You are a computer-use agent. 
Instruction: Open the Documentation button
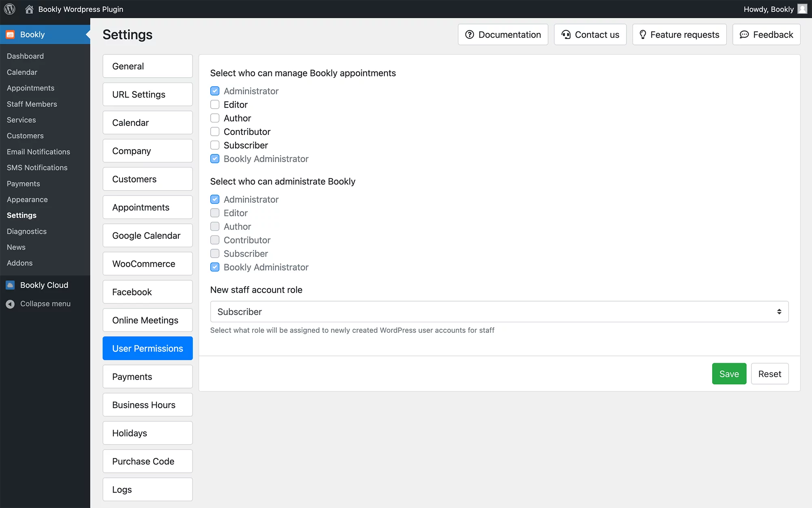click(x=503, y=35)
